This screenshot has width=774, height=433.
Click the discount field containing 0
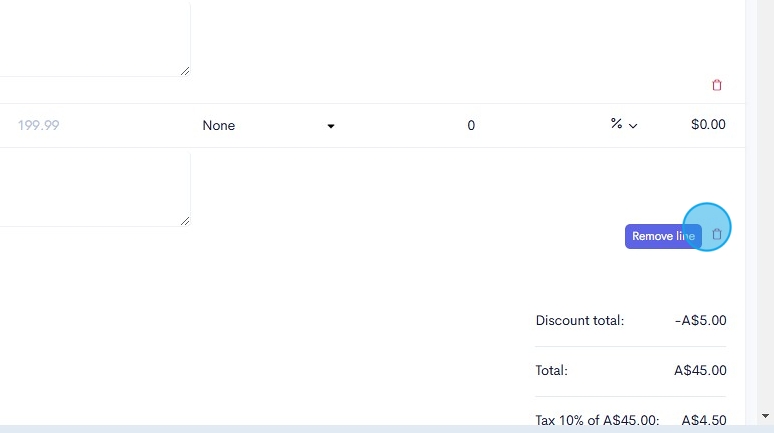(x=471, y=126)
